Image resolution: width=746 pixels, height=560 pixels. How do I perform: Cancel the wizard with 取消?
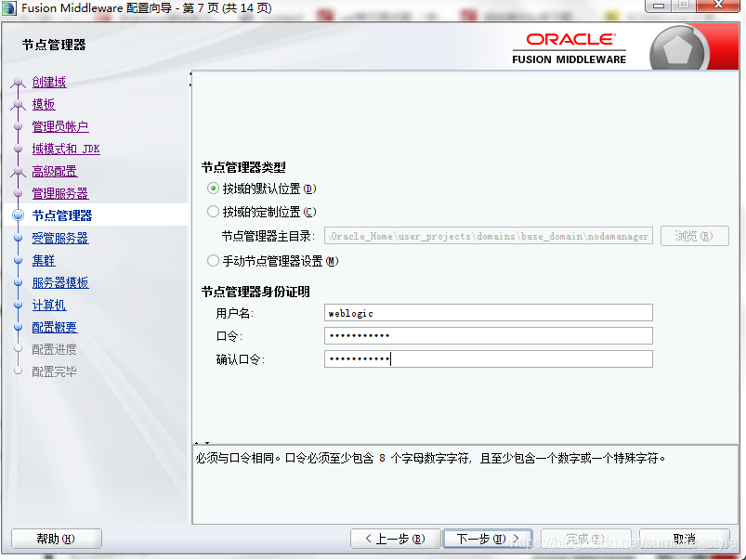684,539
